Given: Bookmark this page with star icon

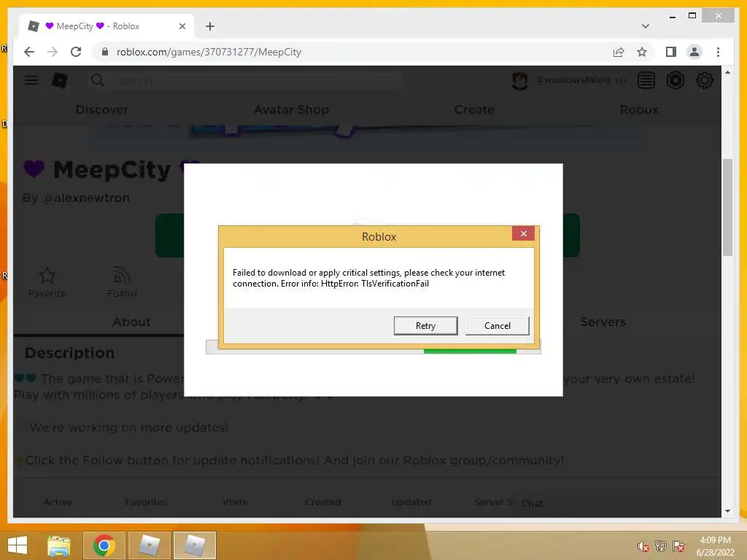Looking at the screenshot, I should (x=642, y=52).
